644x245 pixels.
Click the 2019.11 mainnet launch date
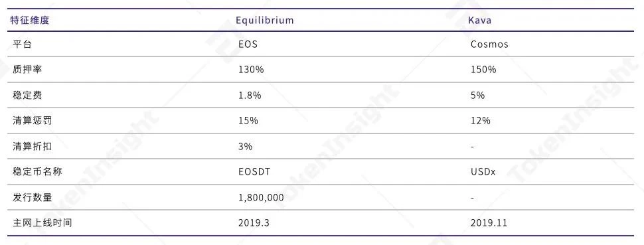[x=489, y=223]
